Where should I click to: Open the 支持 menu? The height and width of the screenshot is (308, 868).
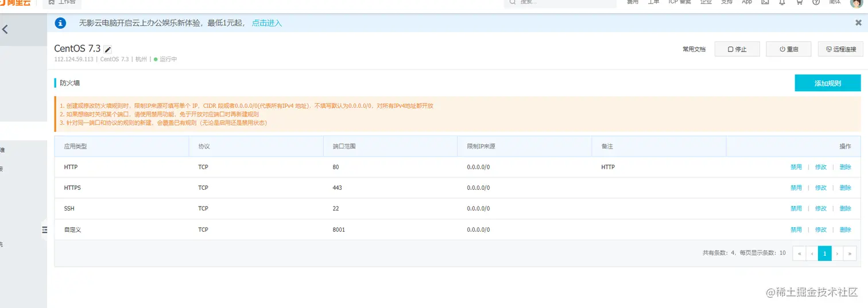pos(727,2)
